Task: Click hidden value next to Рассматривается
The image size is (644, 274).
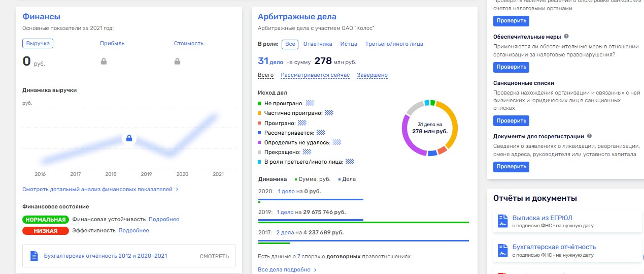Action: [320, 132]
